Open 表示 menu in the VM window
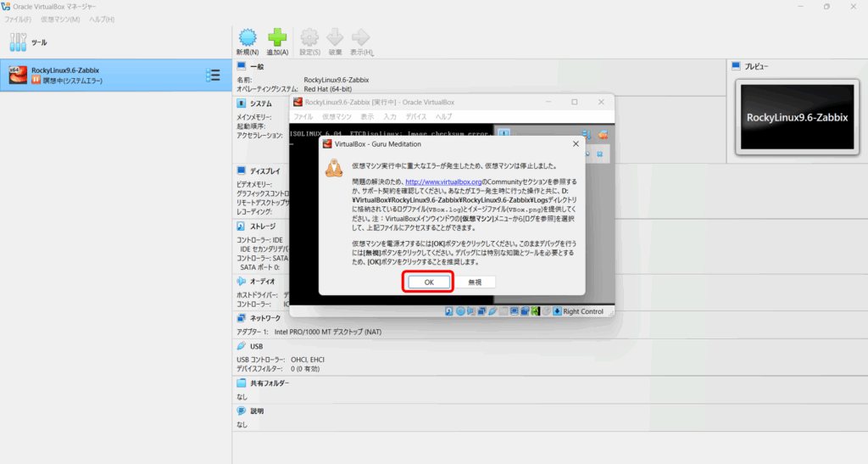This screenshot has height=464, width=868. click(367, 117)
